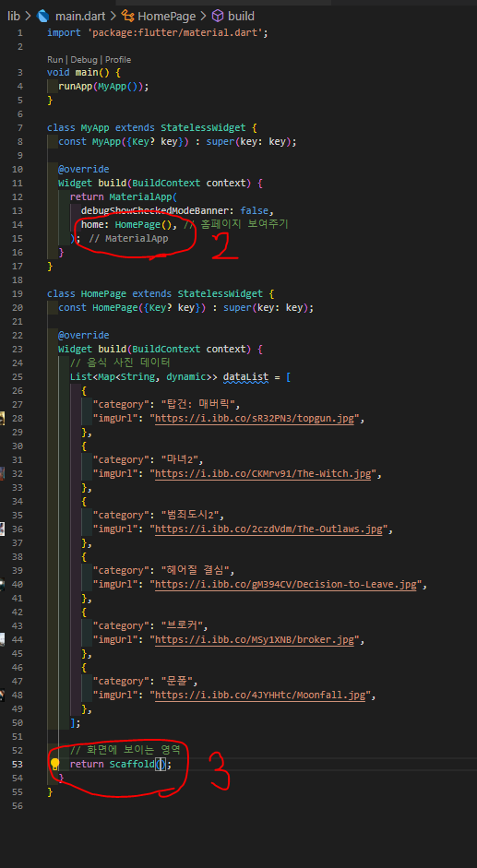Click HomePage() in the home property

click(x=144, y=225)
